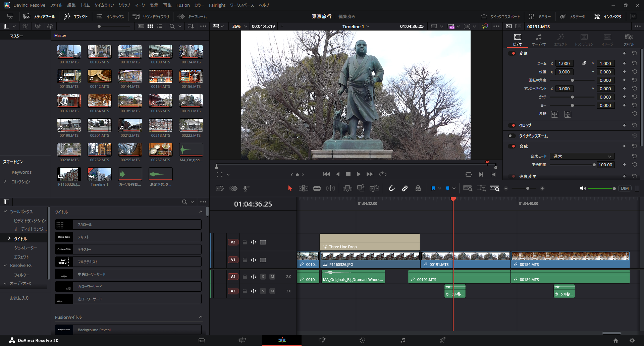Click the linked selection chain icon

coord(405,188)
